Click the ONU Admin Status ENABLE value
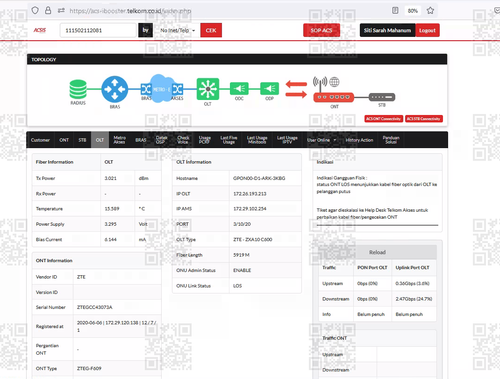The image size is (500, 379). 242,270
